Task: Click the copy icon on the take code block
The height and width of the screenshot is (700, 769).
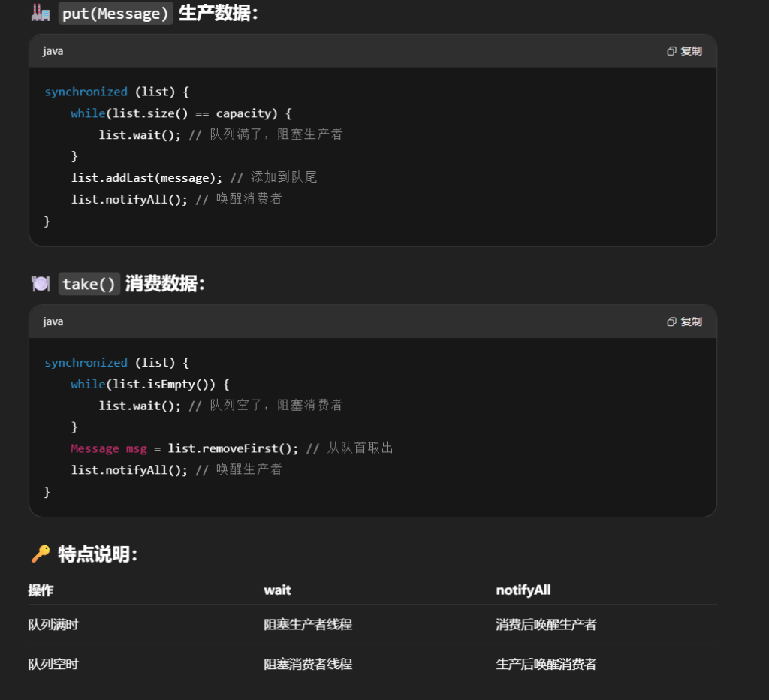Action: coord(672,321)
